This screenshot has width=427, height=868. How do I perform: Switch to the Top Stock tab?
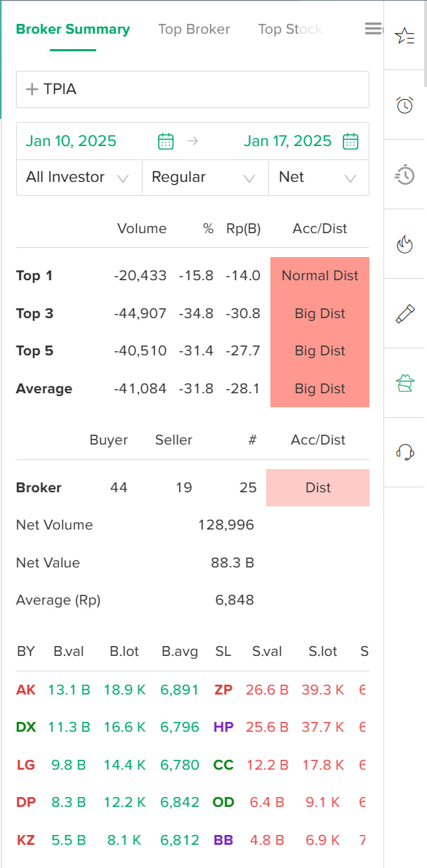(x=290, y=29)
